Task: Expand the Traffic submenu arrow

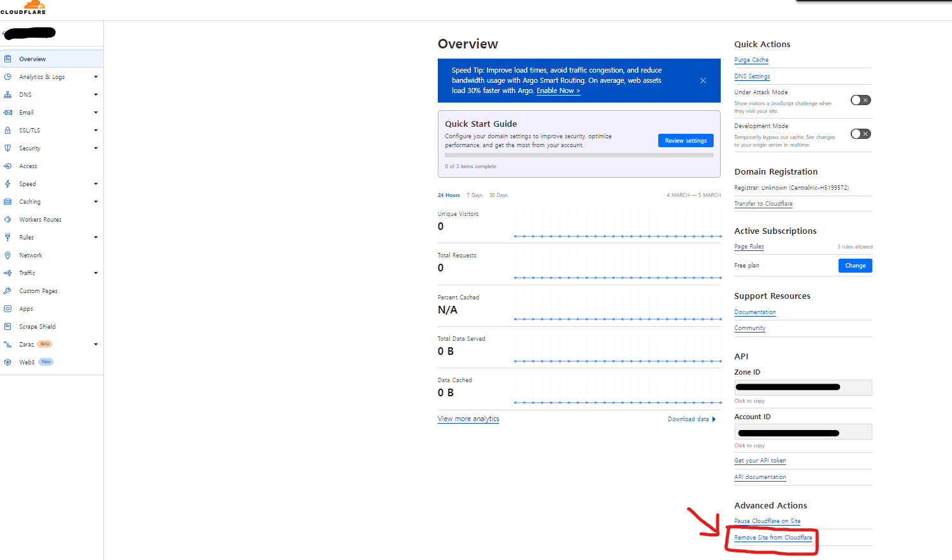Action: [x=96, y=273]
